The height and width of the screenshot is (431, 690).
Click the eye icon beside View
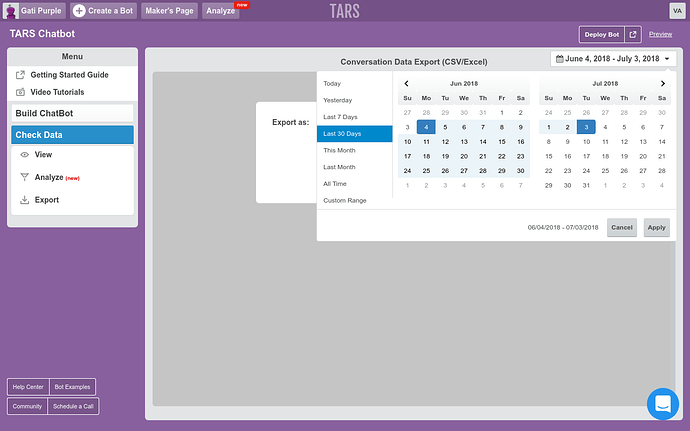(x=25, y=155)
